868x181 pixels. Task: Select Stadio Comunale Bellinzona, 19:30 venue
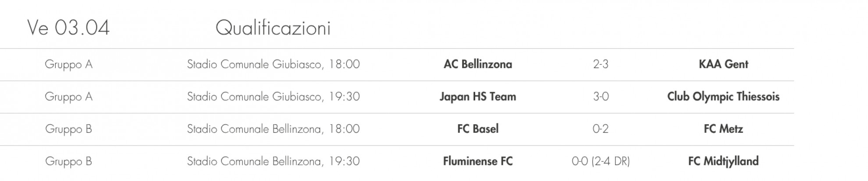(x=273, y=161)
